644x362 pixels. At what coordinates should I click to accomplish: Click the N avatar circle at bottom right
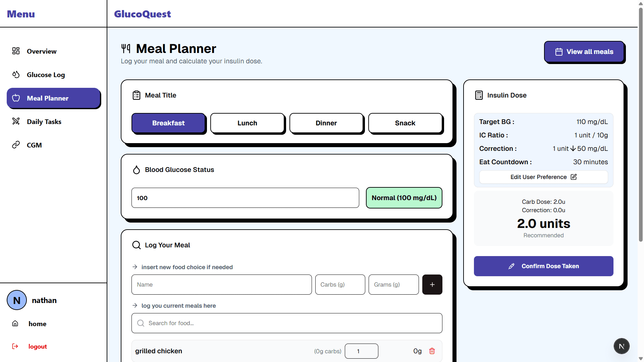pyautogui.click(x=622, y=346)
